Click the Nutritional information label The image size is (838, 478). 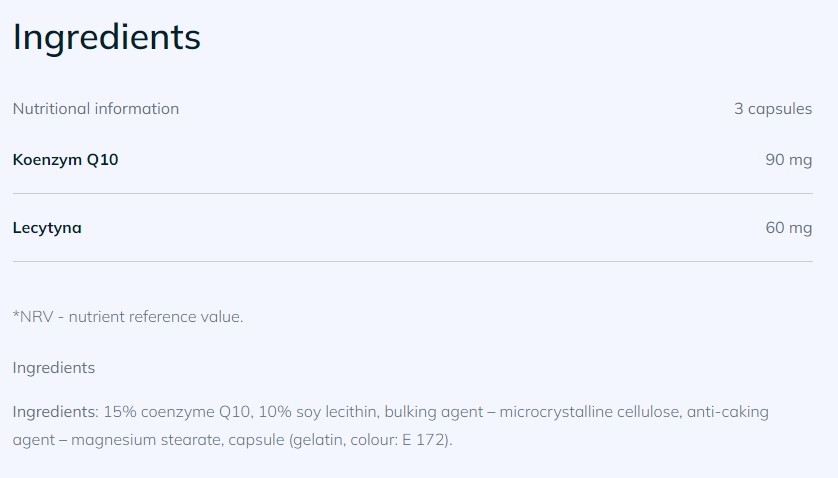(96, 109)
